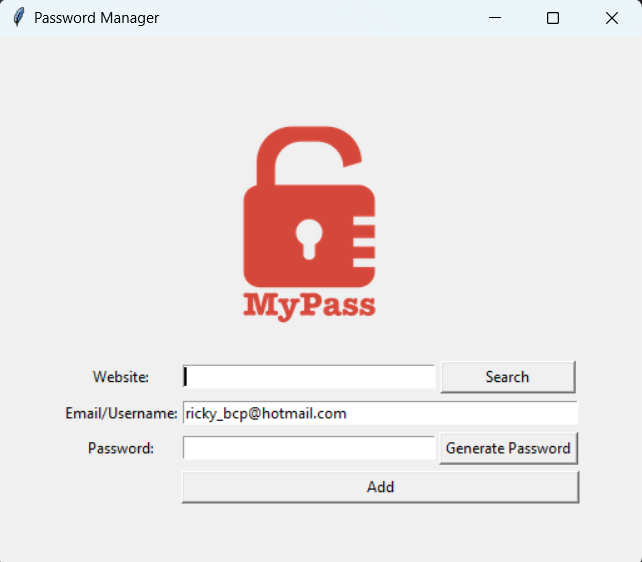
Task: Minimize the Password Manager window
Action: point(495,18)
